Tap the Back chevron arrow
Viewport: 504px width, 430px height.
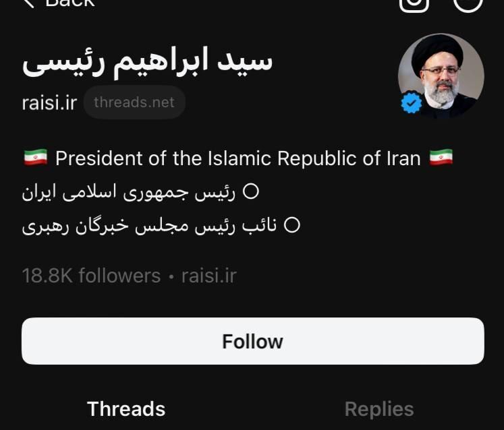(28, 3)
